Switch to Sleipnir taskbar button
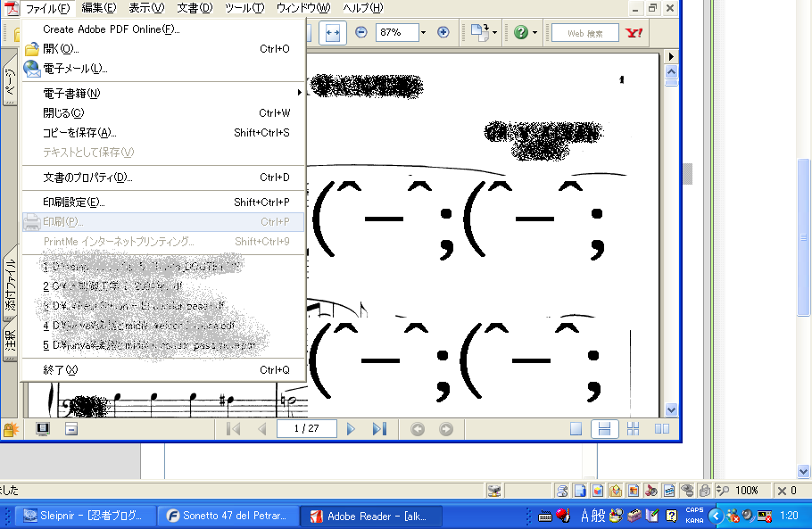The height and width of the screenshot is (529, 812). 84,516
